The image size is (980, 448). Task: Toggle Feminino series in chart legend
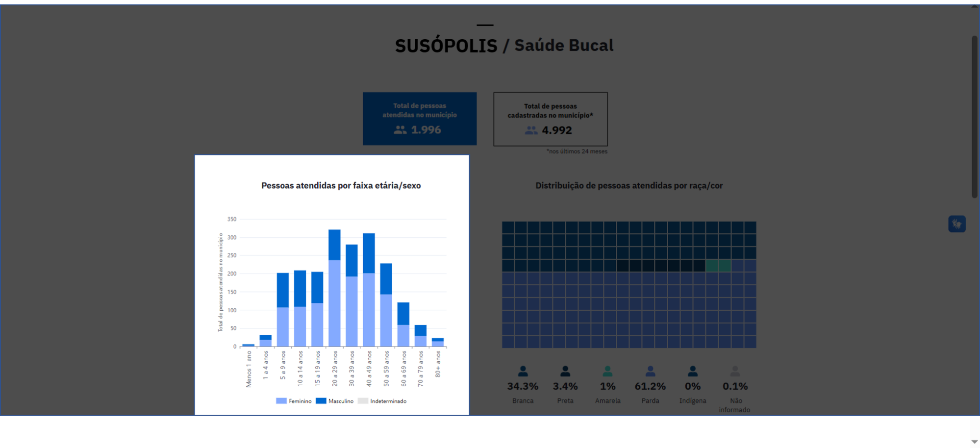point(294,401)
